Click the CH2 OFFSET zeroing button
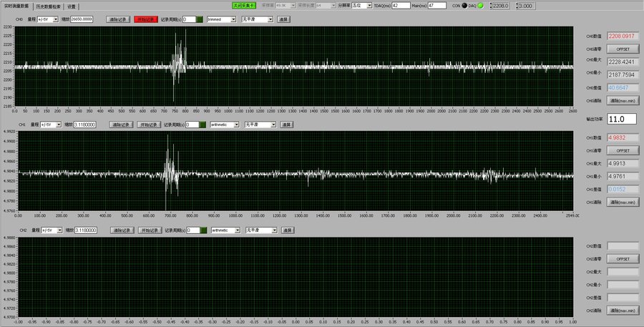The width and height of the screenshot is (644, 327). [623, 259]
